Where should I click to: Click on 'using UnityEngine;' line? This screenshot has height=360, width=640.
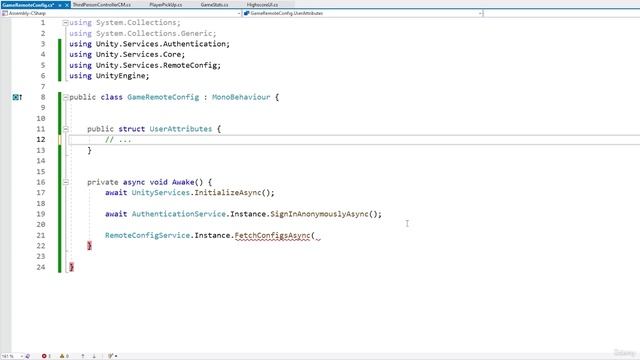(109, 76)
